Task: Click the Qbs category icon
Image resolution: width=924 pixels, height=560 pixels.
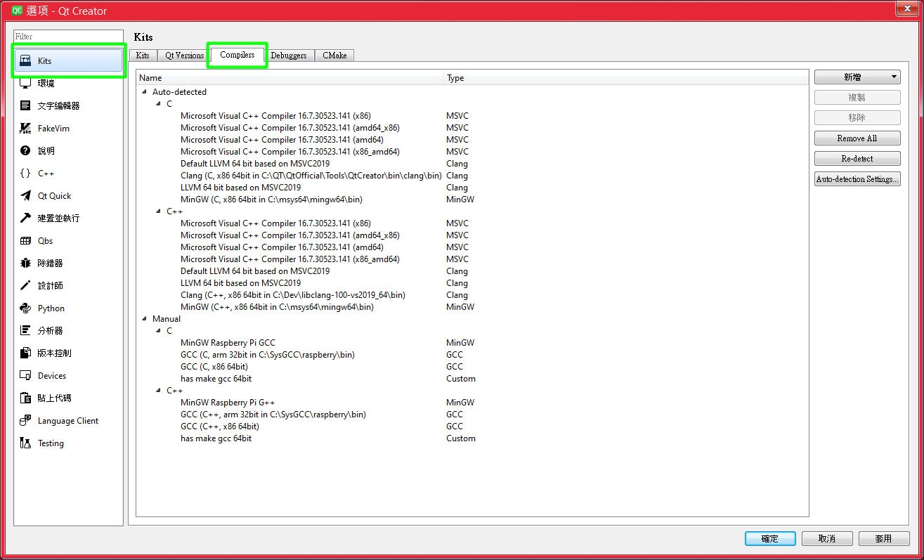Action: coord(25,241)
